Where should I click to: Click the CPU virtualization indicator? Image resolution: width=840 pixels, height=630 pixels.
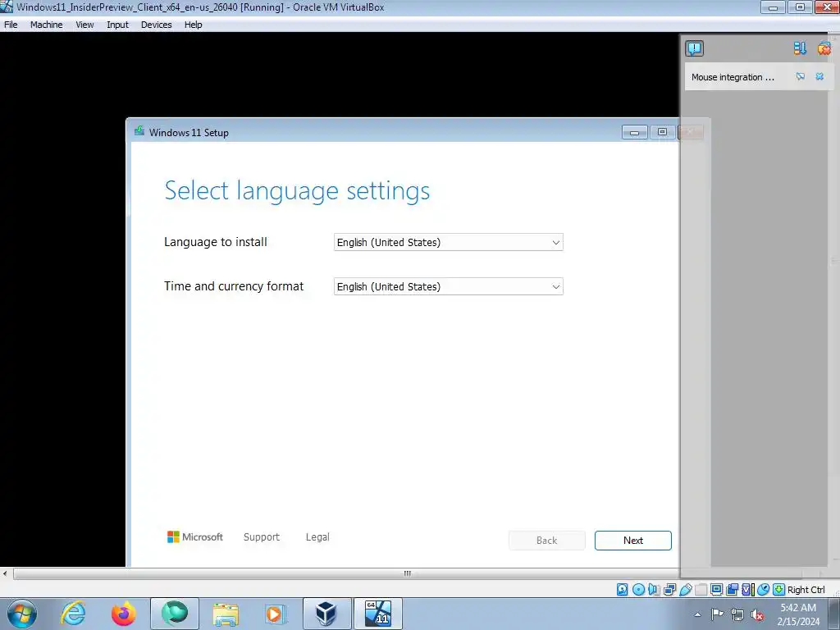747,590
